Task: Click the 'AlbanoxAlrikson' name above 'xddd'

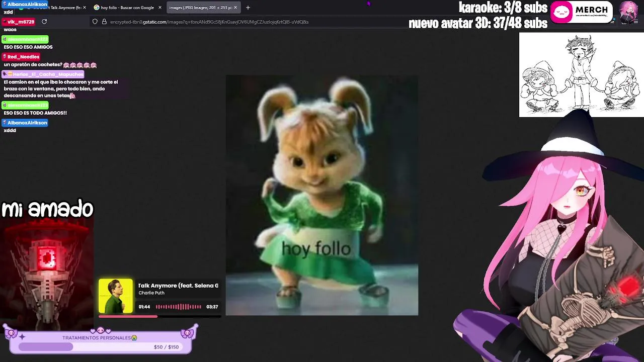Action: 25,123
